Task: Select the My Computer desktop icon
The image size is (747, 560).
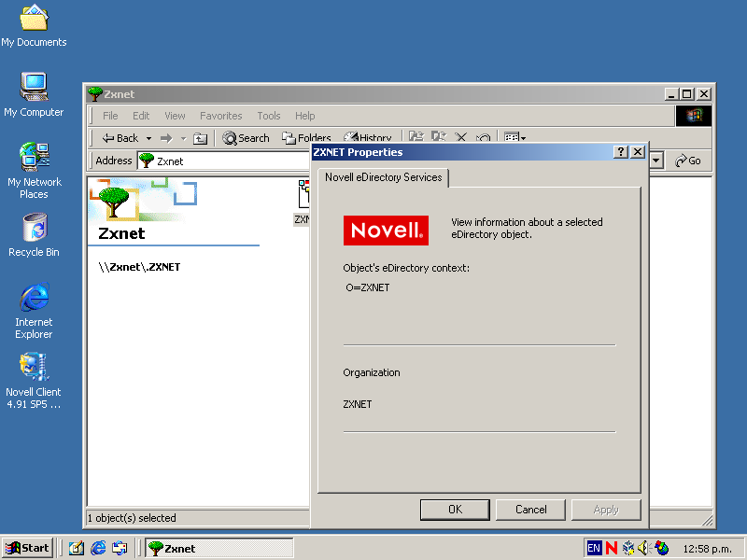Action: point(34,95)
